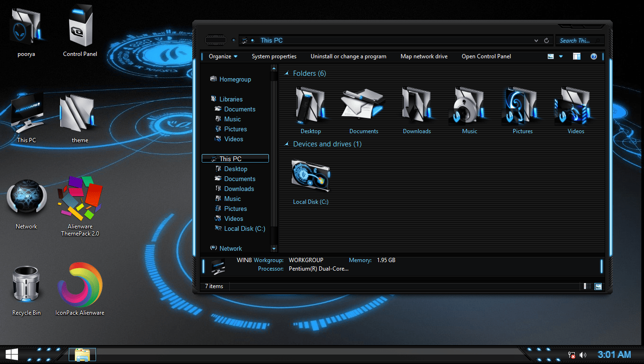Screen dimensions: 644x364
Task: Toggle the change-your-view icon
Action: [x=550, y=56]
